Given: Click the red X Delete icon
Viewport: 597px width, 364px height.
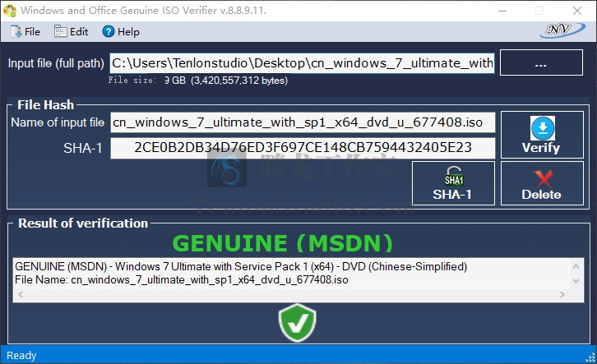Looking at the screenshot, I should (544, 178).
